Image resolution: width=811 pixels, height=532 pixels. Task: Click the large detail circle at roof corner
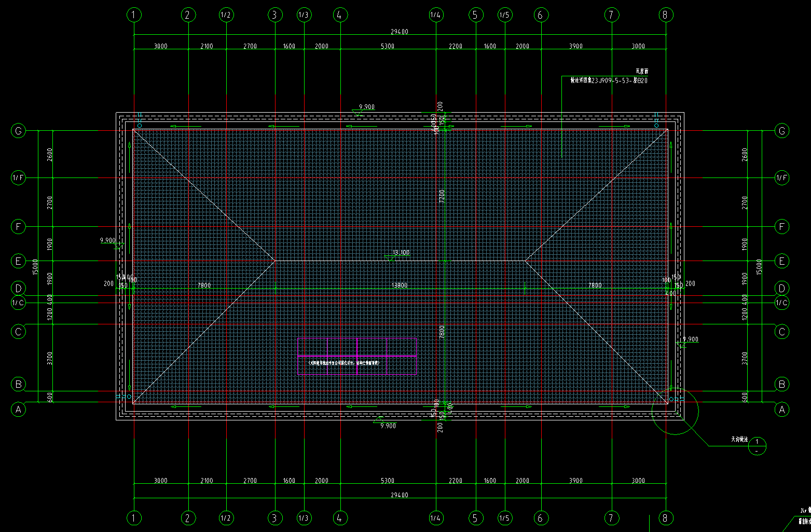click(675, 412)
